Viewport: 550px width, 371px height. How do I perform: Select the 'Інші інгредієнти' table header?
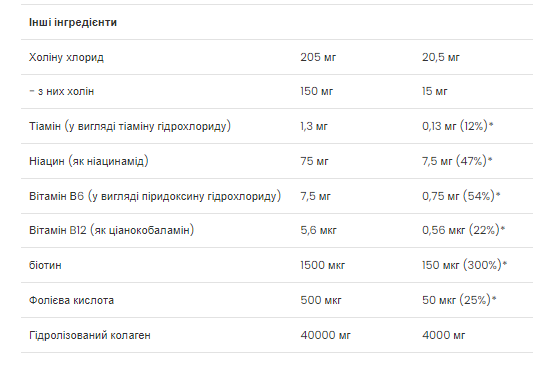click(73, 22)
